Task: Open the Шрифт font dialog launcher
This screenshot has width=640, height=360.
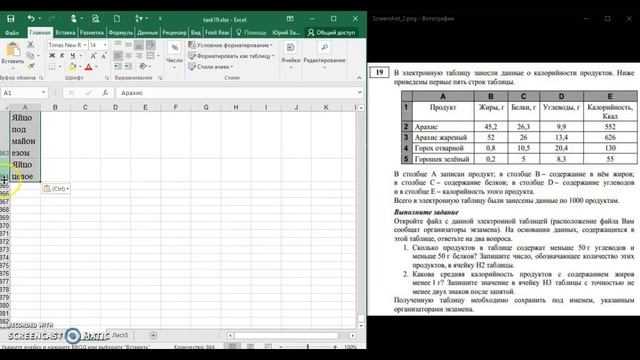Action: tap(107, 78)
